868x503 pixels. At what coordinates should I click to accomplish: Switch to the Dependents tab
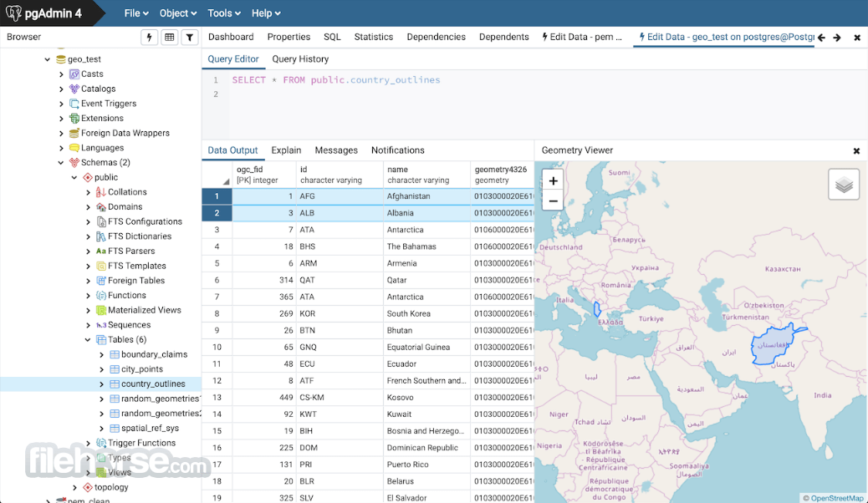click(x=503, y=37)
